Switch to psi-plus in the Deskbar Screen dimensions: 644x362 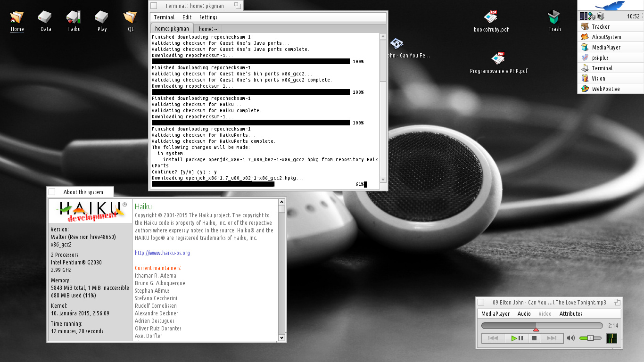610,58
